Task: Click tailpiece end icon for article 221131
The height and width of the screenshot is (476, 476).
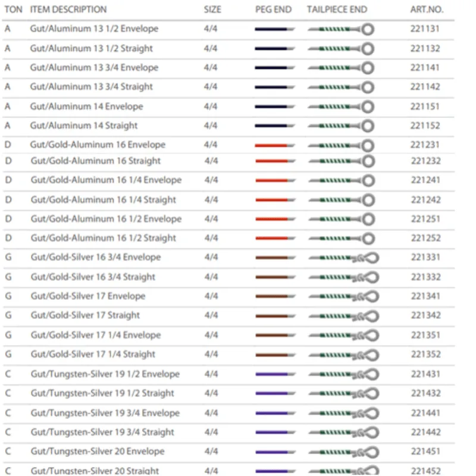Action: [x=340, y=29]
